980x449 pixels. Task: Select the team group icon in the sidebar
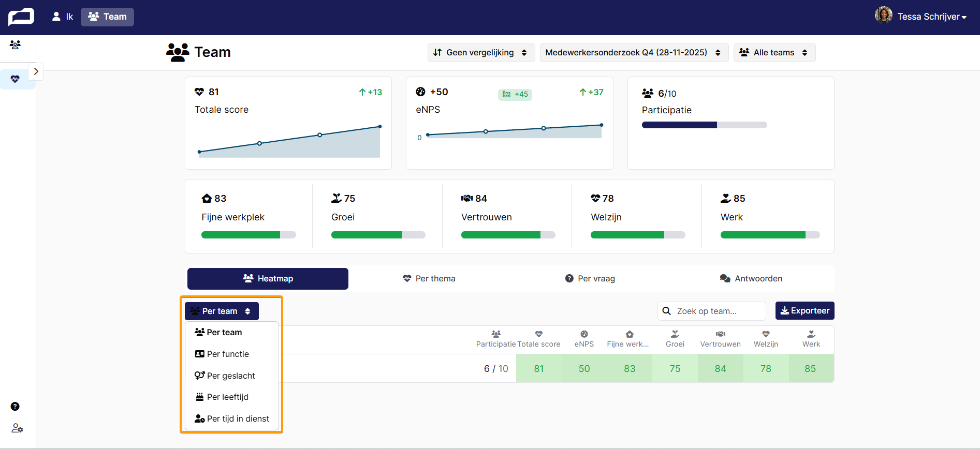[15, 45]
